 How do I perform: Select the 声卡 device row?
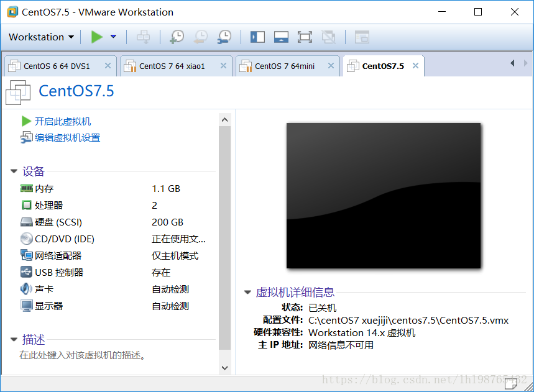click(x=117, y=289)
